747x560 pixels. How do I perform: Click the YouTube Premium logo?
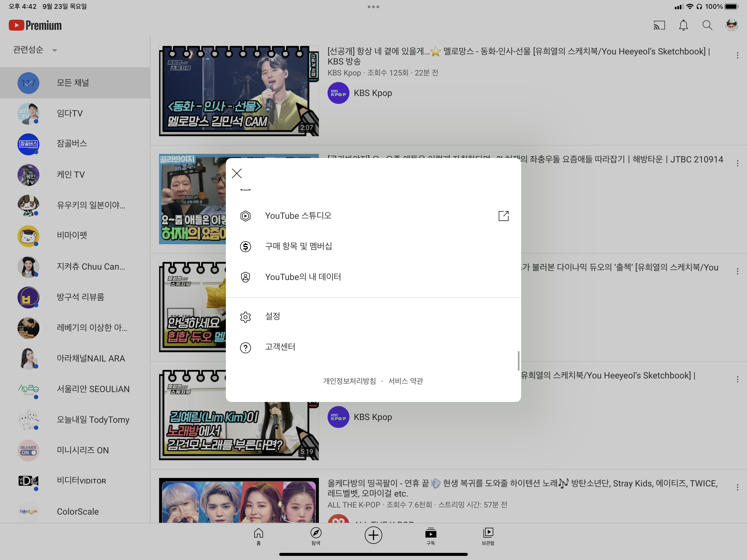[x=35, y=25]
